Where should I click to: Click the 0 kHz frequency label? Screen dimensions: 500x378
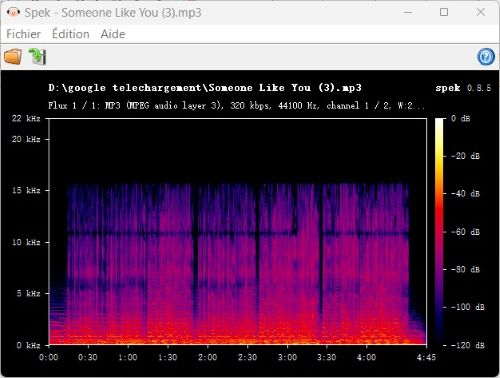point(28,345)
